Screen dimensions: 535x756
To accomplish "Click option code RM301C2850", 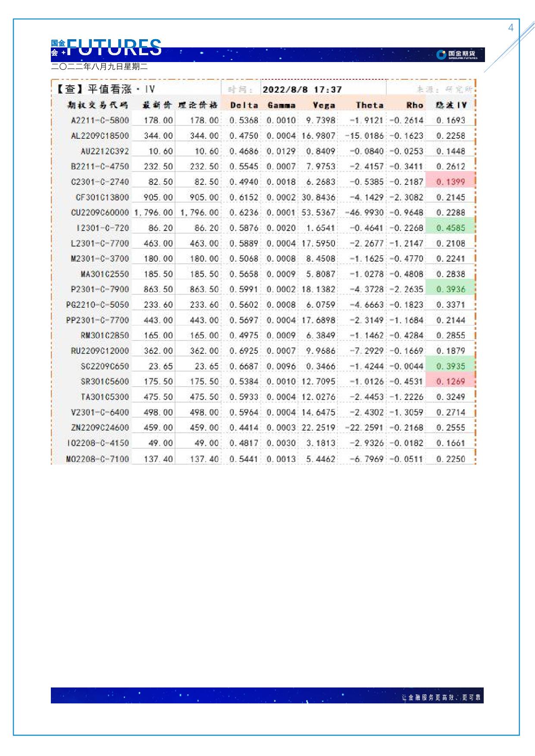I will click(105, 335).
